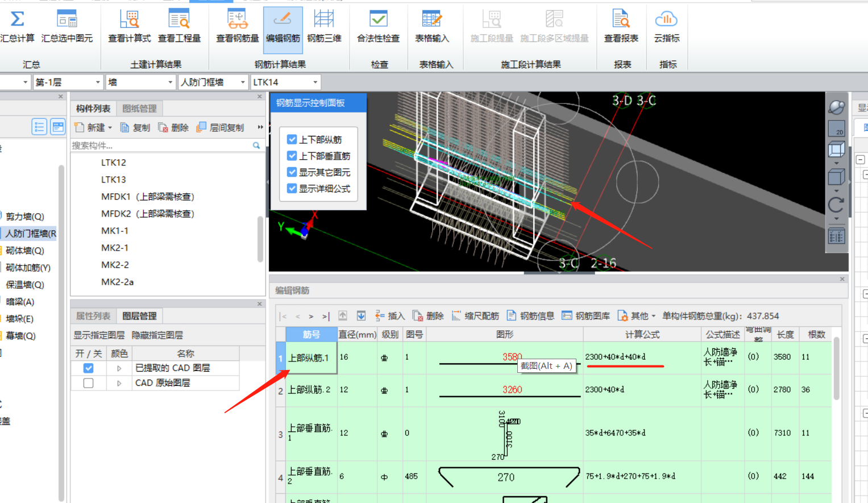Click rotate view icon in viewport
The image size is (868, 503).
tap(836, 205)
